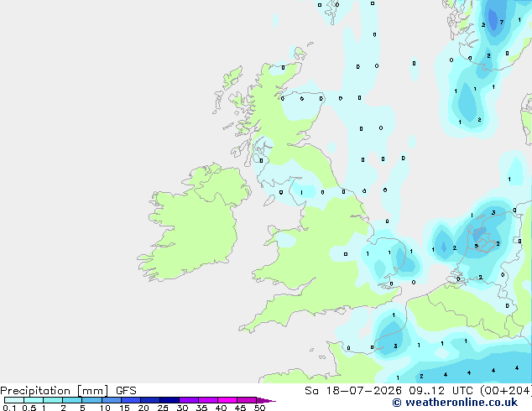Click the '0.1' legend scale label

tap(9, 408)
